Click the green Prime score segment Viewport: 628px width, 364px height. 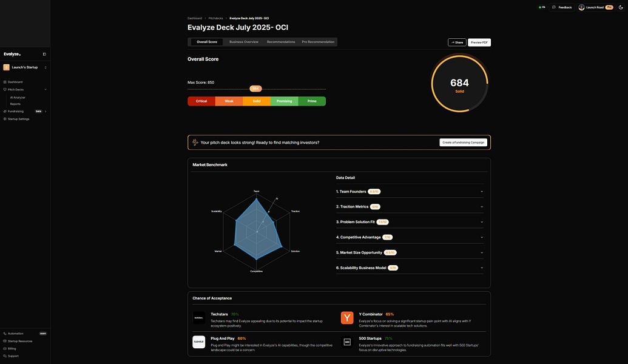[312, 101]
